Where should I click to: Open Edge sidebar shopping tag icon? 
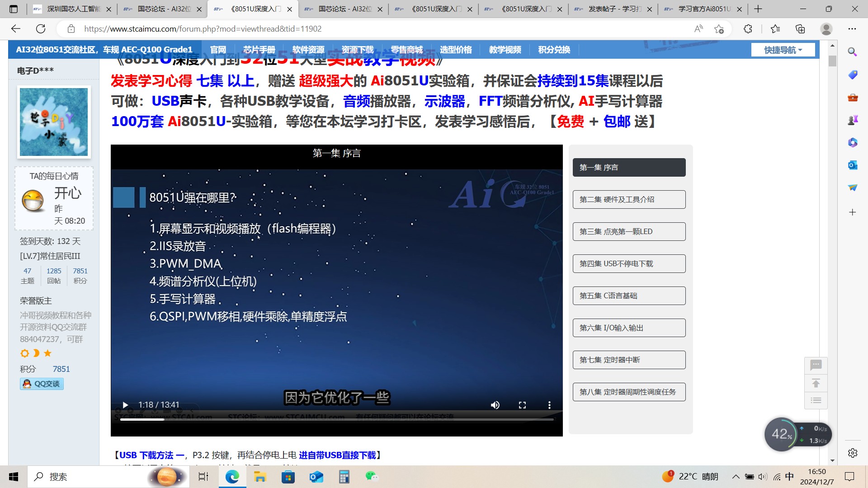coord(852,75)
